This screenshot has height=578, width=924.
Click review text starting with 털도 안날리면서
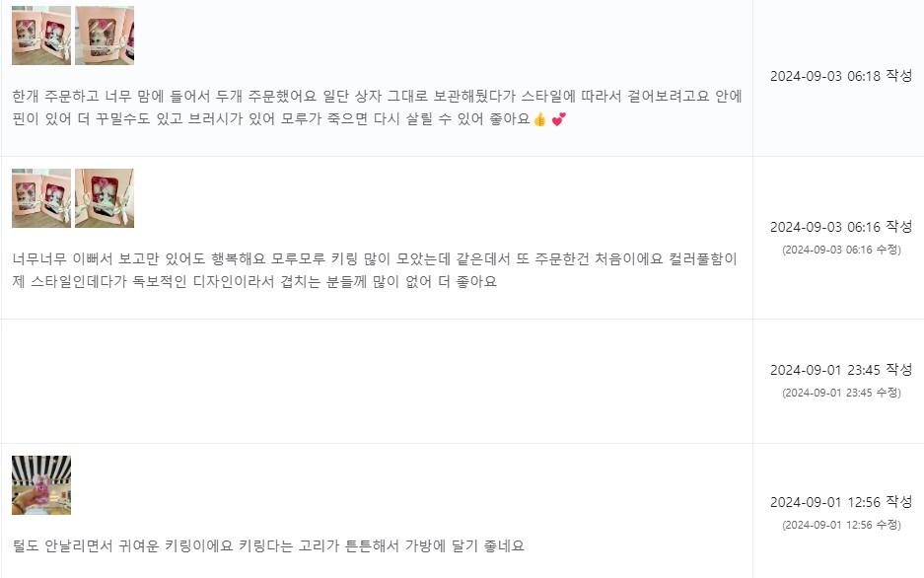(268, 545)
